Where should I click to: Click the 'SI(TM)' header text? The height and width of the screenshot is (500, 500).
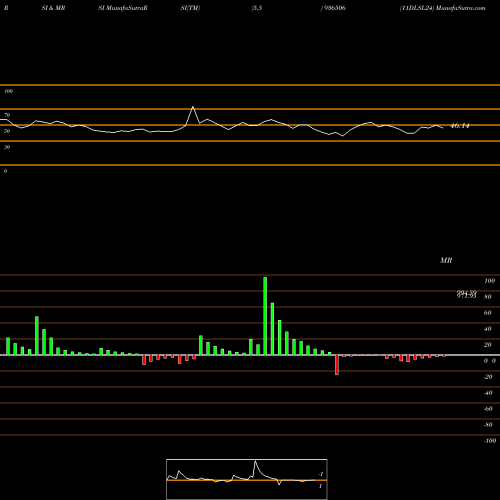pyautogui.click(x=191, y=8)
